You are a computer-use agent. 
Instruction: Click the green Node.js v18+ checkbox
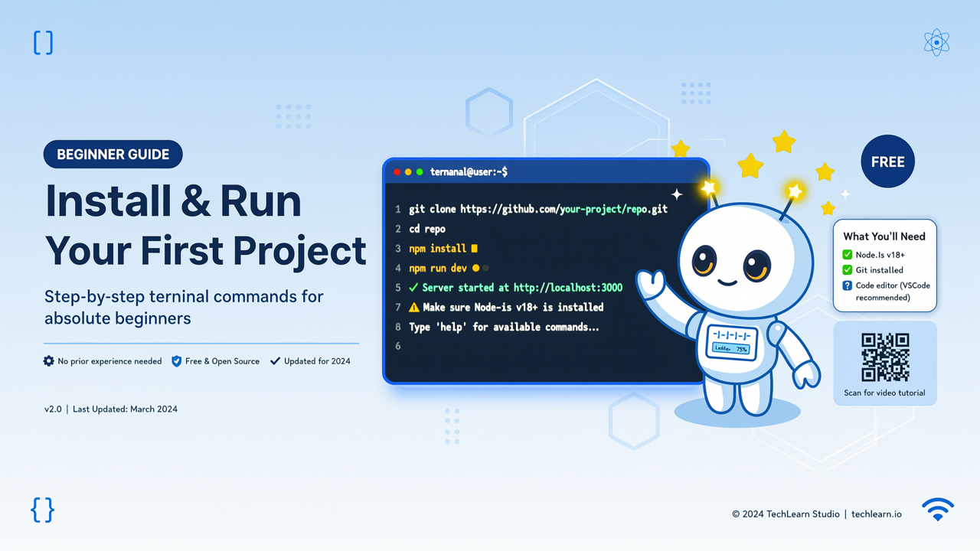pyautogui.click(x=848, y=255)
